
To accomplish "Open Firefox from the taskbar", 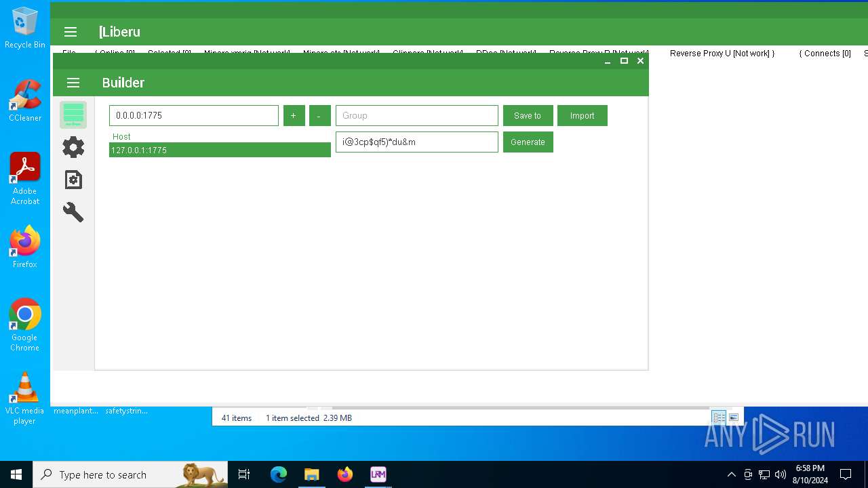I will [345, 474].
